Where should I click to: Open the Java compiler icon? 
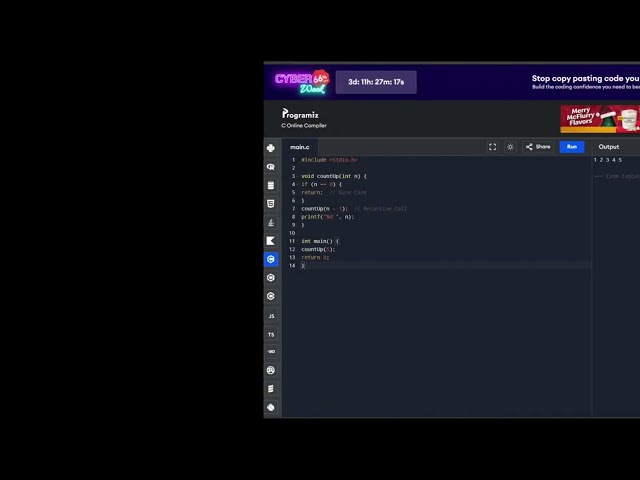click(x=271, y=222)
